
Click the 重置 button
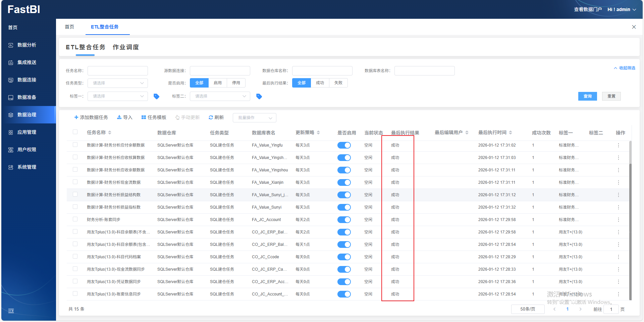611,96
